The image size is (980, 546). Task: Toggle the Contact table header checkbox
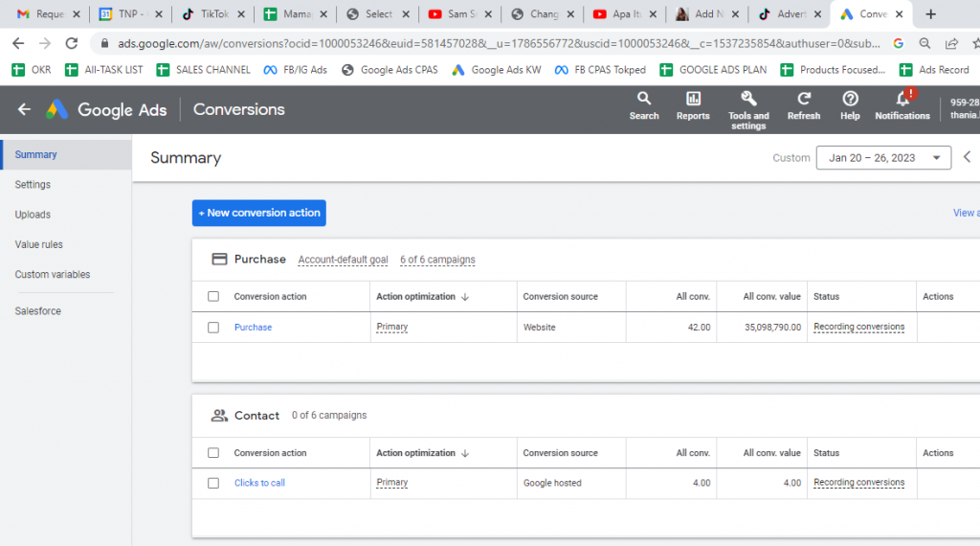click(x=213, y=453)
